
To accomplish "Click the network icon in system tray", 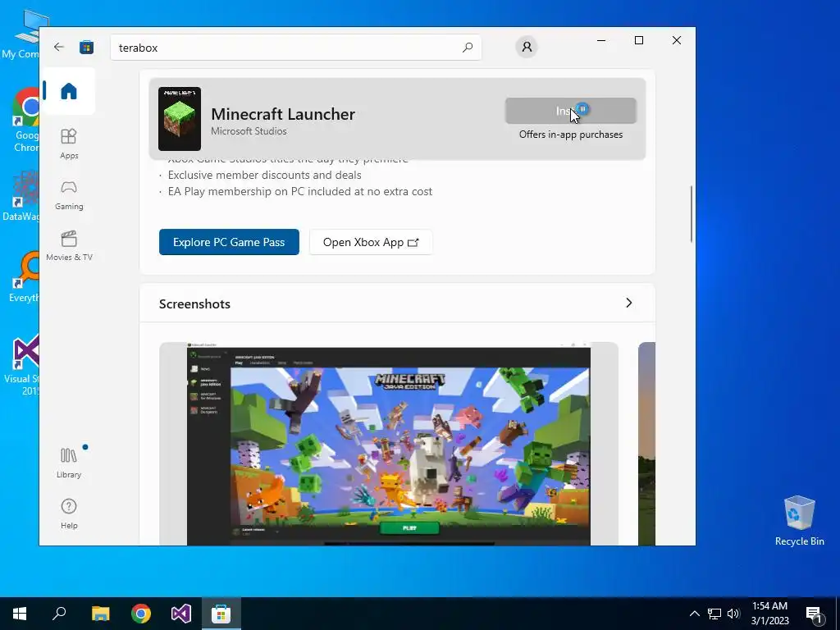I will 714,614.
